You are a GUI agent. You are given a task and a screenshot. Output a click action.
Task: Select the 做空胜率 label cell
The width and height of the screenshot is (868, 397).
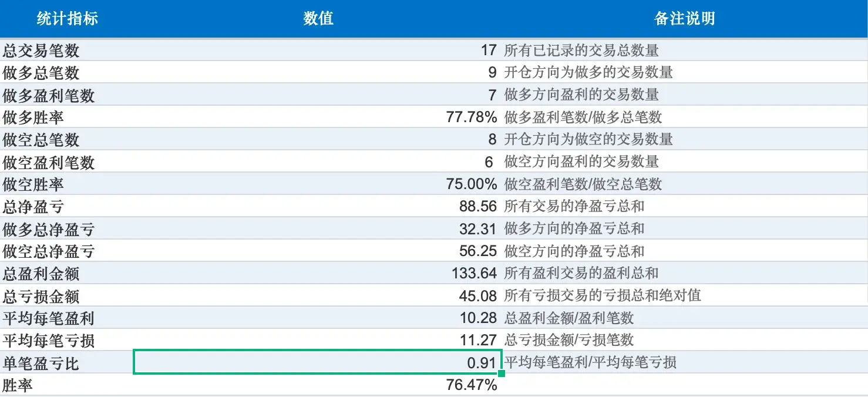tap(67, 184)
